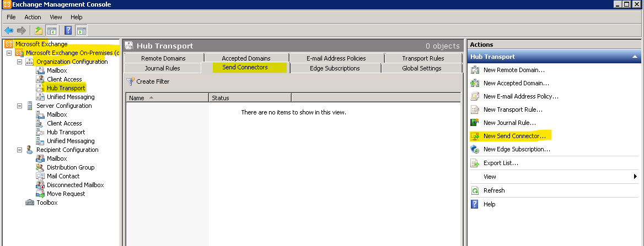Click the Back arrow toolbar icon
The image size is (644, 246).
pyautogui.click(x=9, y=30)
